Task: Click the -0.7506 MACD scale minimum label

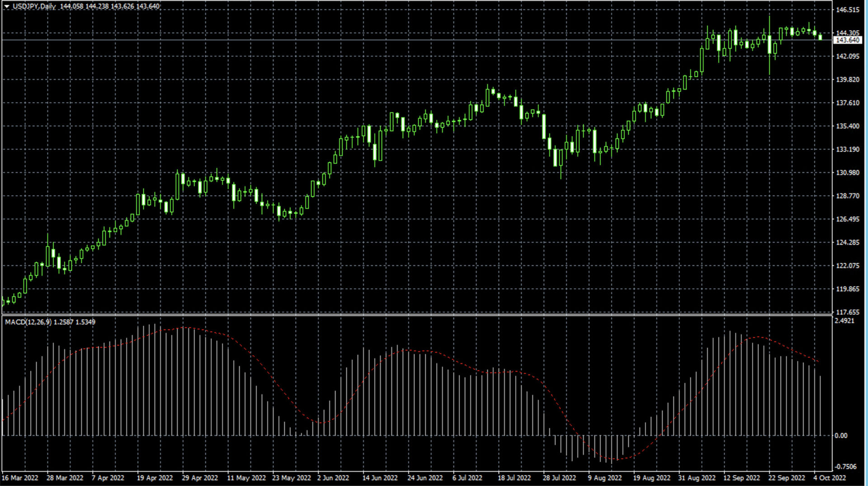Action: 845,467
